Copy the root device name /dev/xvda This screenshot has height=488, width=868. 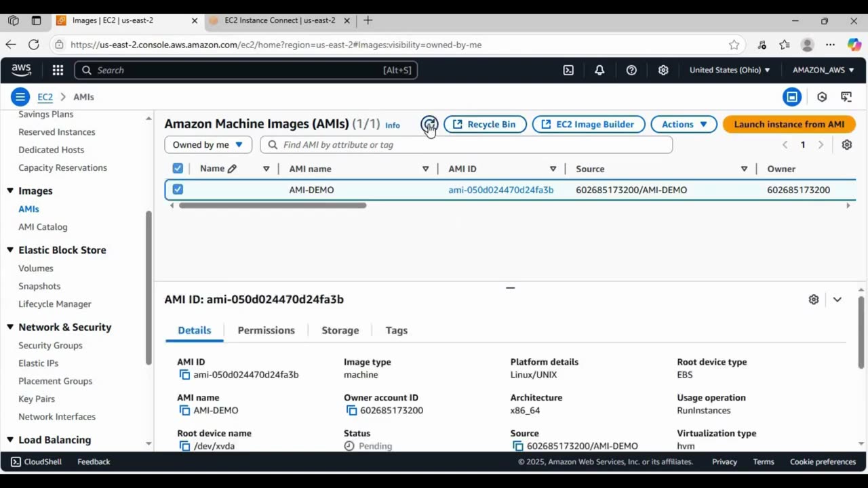click(184, 446)
